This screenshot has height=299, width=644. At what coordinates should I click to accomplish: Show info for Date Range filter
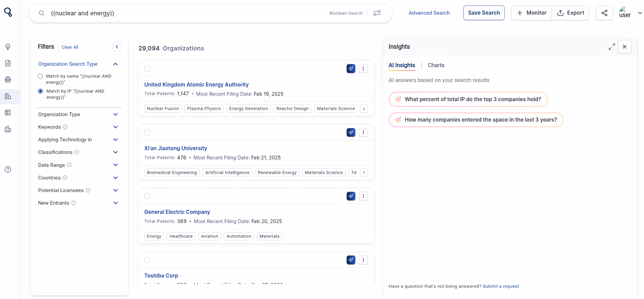pos(69,165)
